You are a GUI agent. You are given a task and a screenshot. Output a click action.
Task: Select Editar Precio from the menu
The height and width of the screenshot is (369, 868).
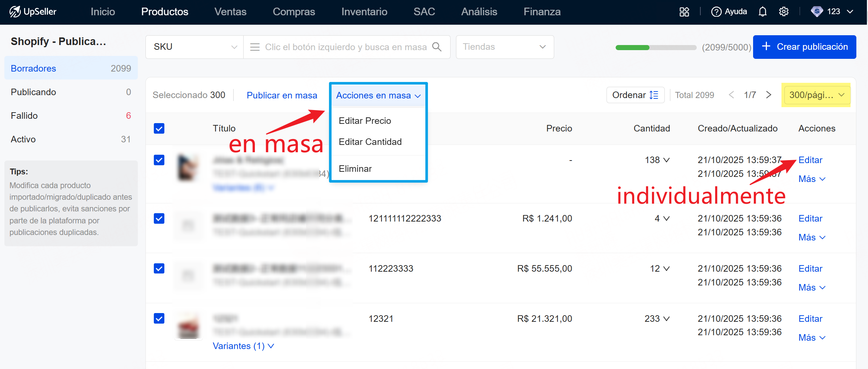point(365,121)
